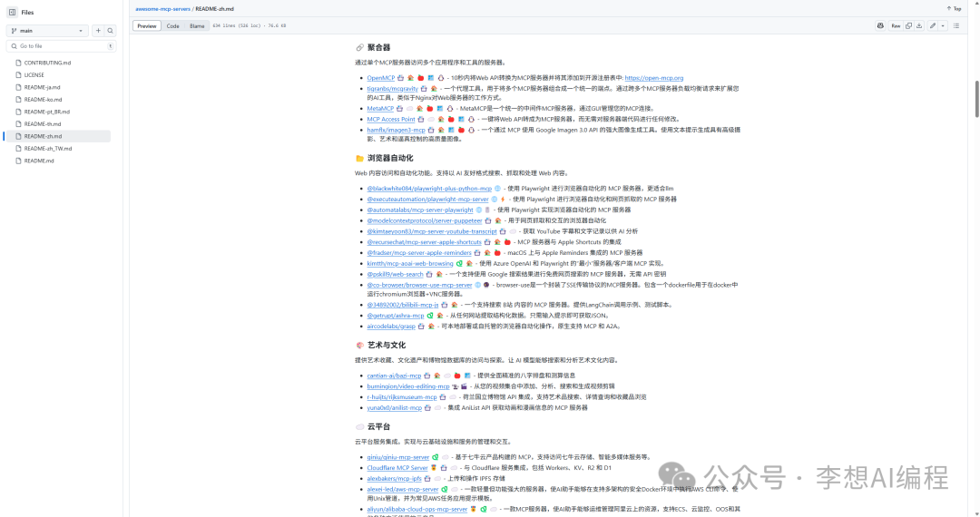Open kimtth/mcp-aoai-web-browsing link
This screenshot has height=517, width=980.
410,264
